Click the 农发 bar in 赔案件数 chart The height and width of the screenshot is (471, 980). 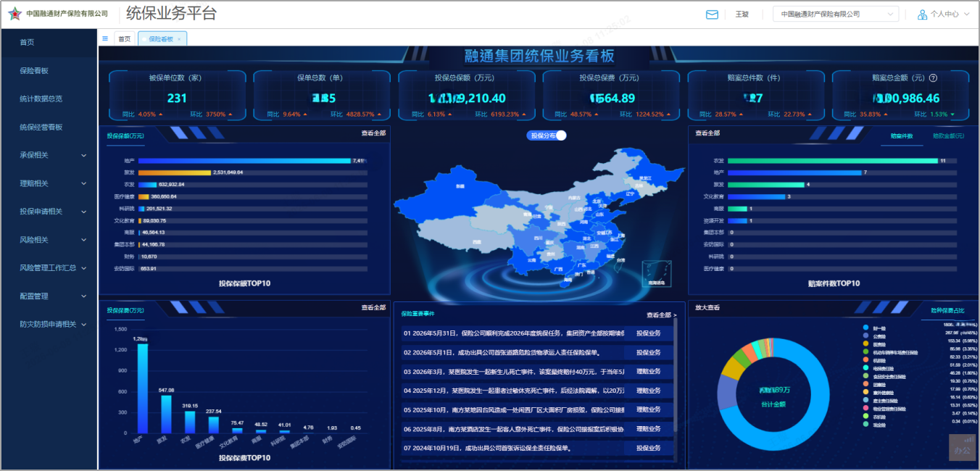(x=832, y=161)
